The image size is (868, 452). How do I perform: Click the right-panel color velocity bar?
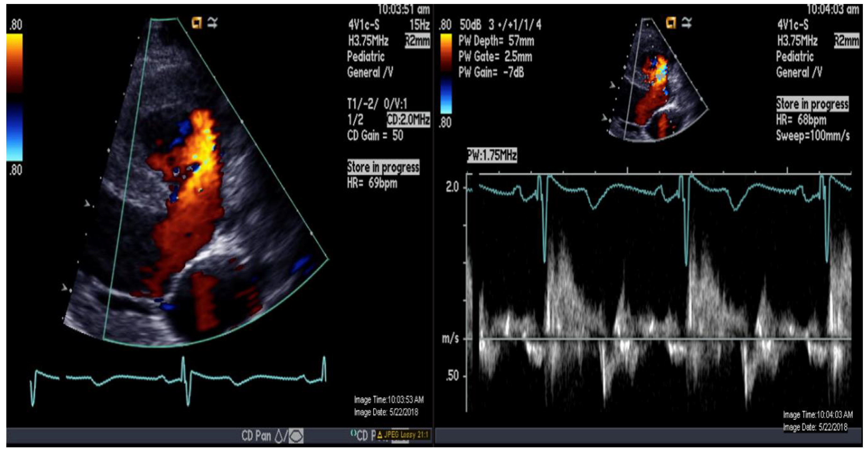coord(446,74)
